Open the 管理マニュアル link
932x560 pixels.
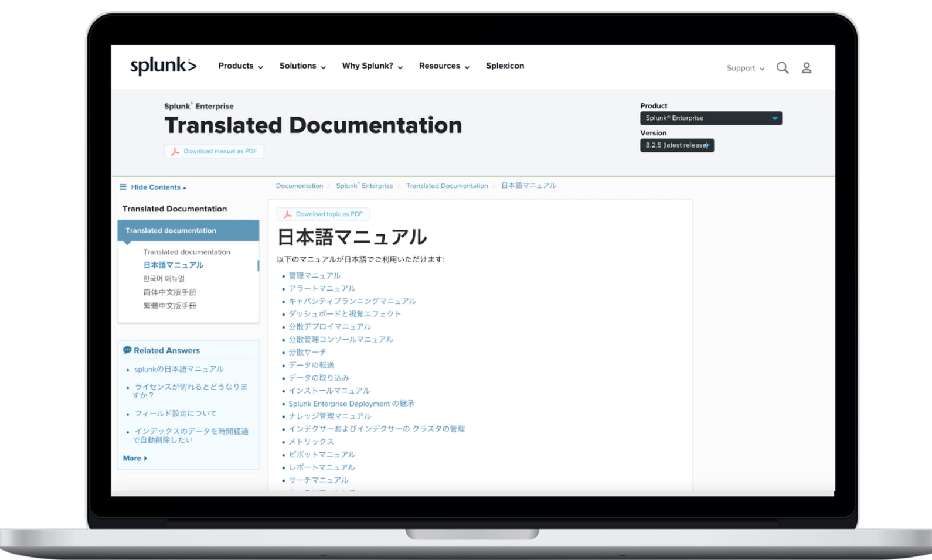click(314, 276)
